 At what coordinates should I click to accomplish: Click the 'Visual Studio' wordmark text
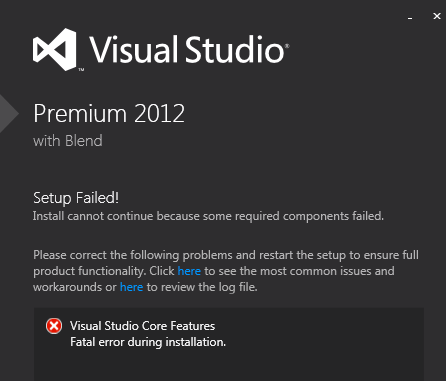(187, 50)
